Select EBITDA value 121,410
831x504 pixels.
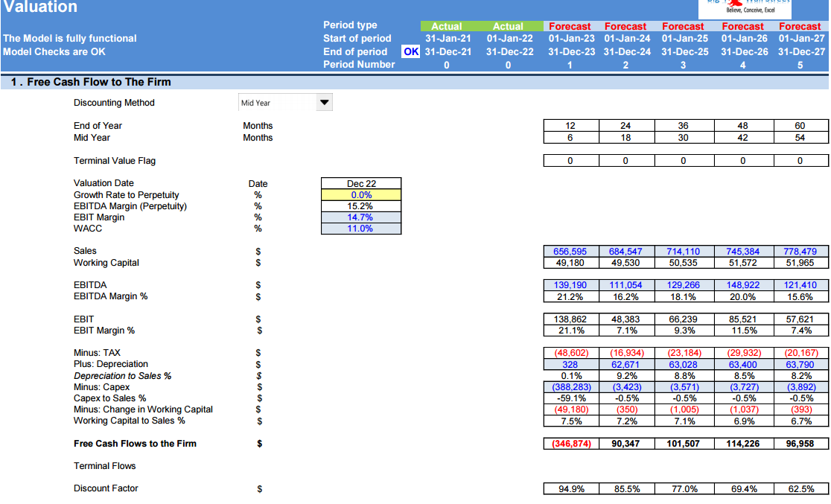click(800, 285)
